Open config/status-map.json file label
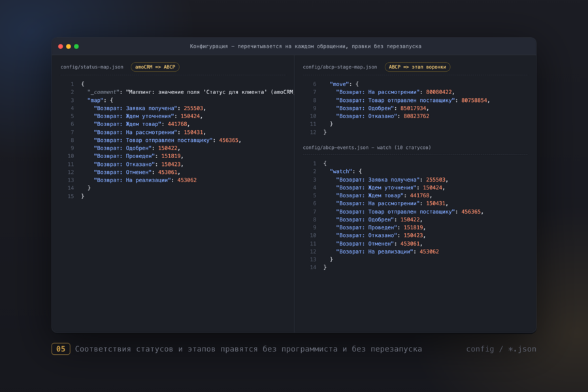 point(92,67)
